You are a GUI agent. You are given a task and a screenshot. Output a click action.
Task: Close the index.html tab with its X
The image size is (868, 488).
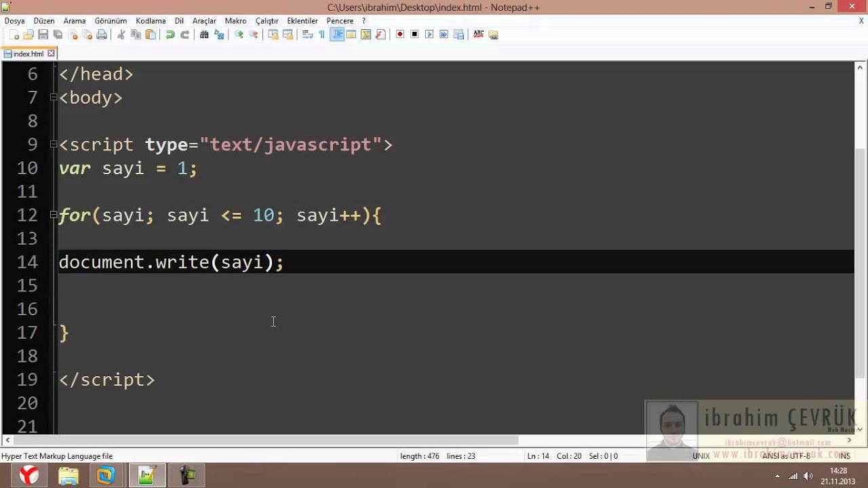(51, 54)
